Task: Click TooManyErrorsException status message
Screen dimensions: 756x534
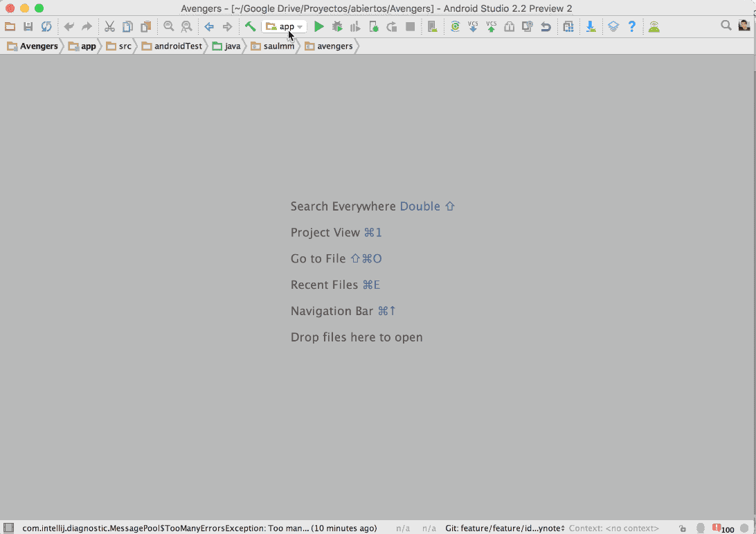Action: pos(199,528)
